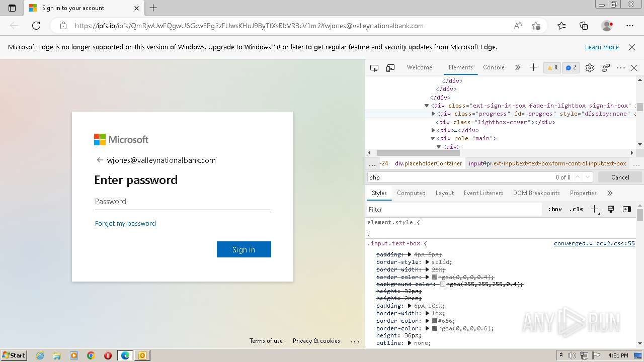Open Chrome from the taskbar
The width and height of the screenshot is (644, 362).
(91, 355)
